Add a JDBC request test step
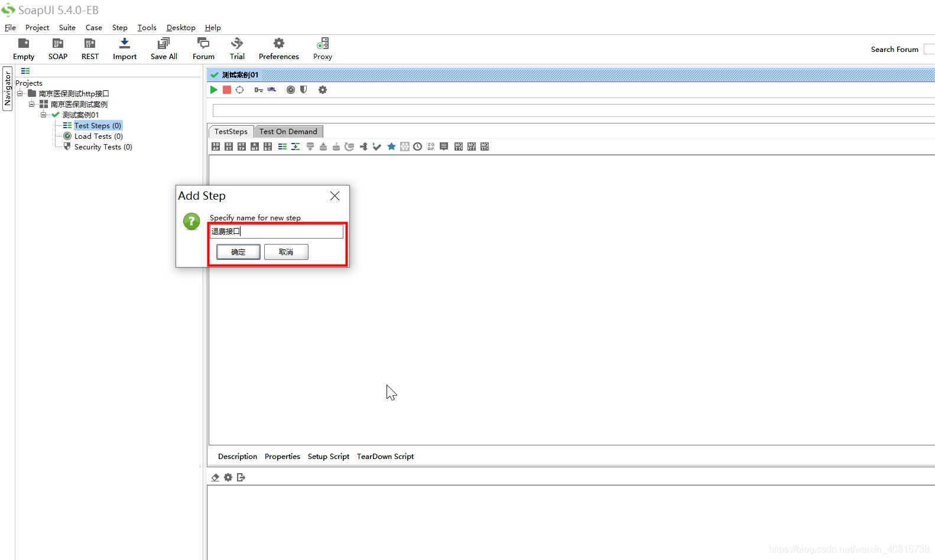 click(268, 146)
